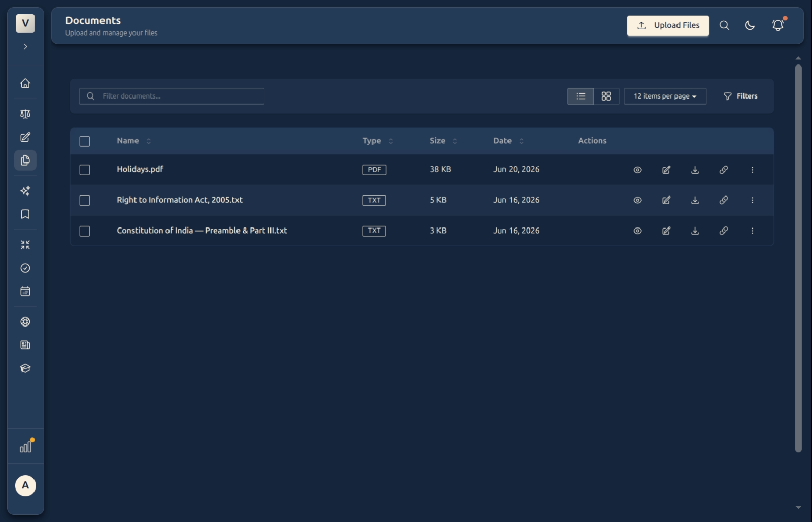Screen dimensions: 812x522
Task: Edit Right to Information Act, 2005.txt
Action: (x=666, y=200)
